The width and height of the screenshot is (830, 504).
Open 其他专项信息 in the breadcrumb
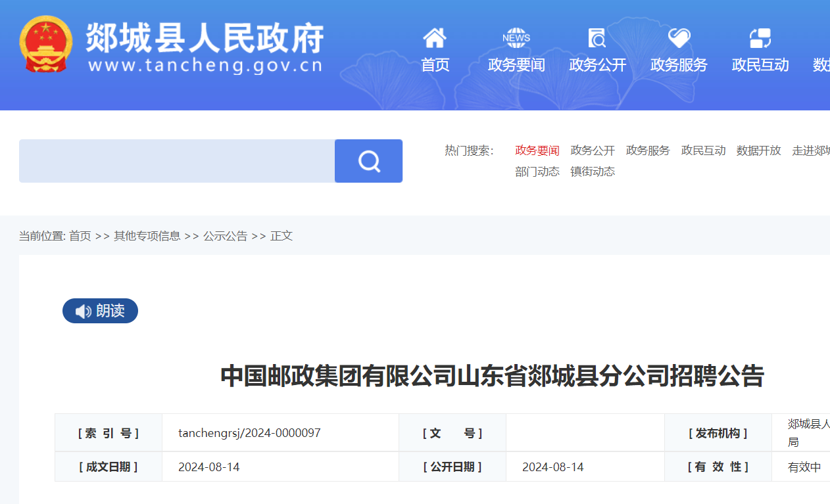(x=147, y=236)
